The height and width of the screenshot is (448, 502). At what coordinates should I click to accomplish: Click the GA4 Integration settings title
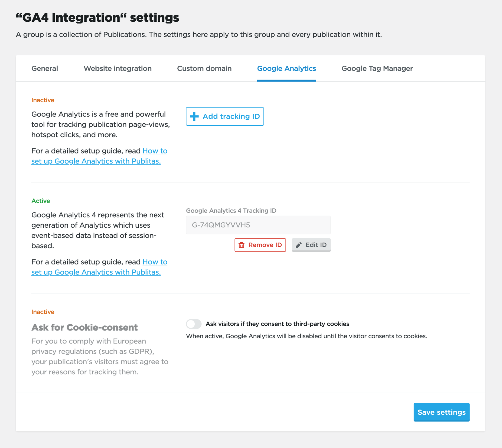[97, 17]
